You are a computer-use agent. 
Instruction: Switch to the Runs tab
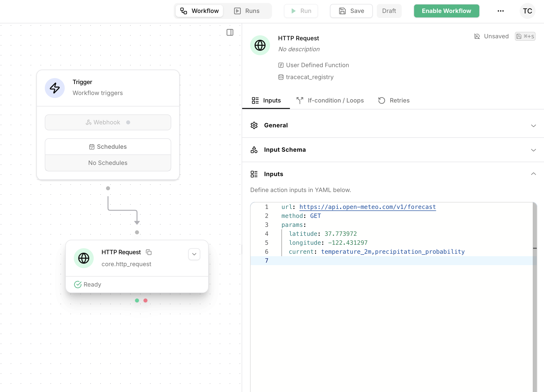[x=247, y=11]
